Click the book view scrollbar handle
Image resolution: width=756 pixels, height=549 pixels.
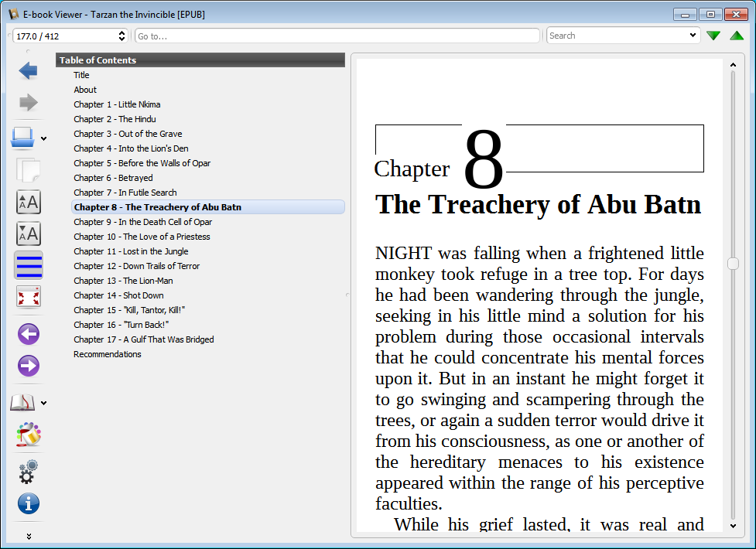point(733,263)
